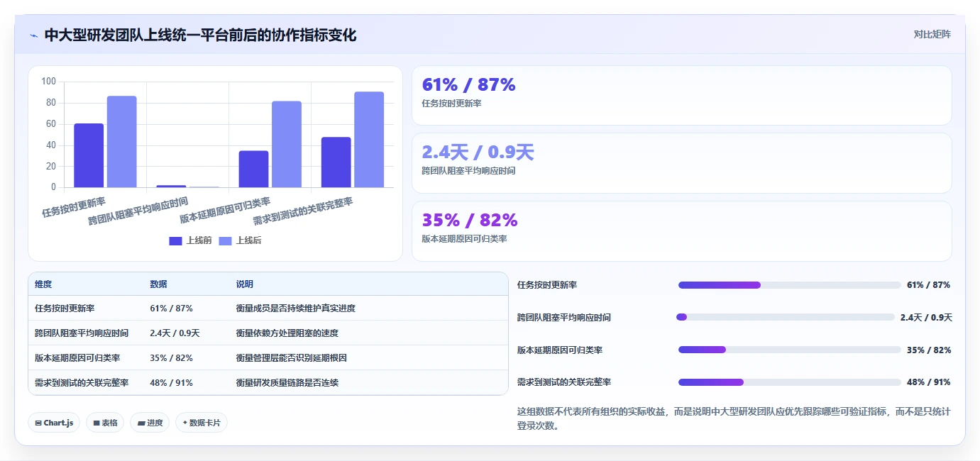
Task: Click the 2.4天 / 0.9天 data card value
Action: 478,152
